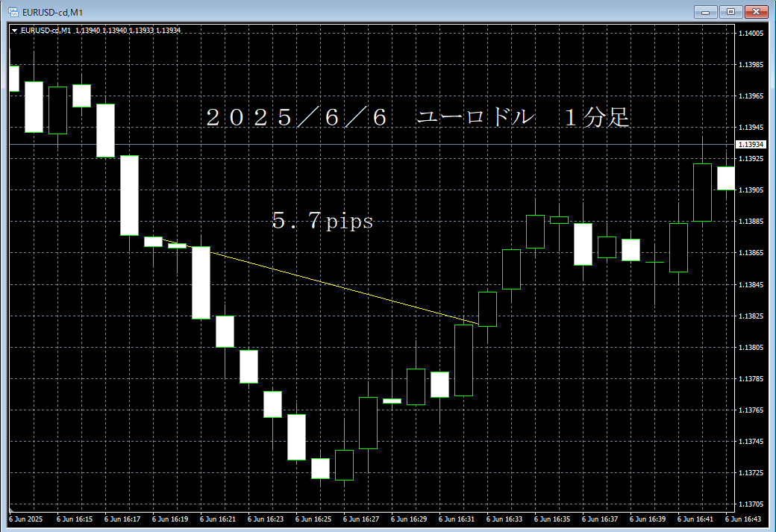Click the 1.13705 price scale label
The height and width of the screenshot is (532, 776).
[751, 504]
